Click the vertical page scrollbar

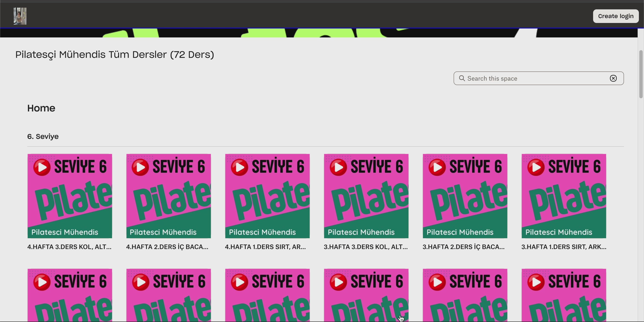tap(641, 74)
